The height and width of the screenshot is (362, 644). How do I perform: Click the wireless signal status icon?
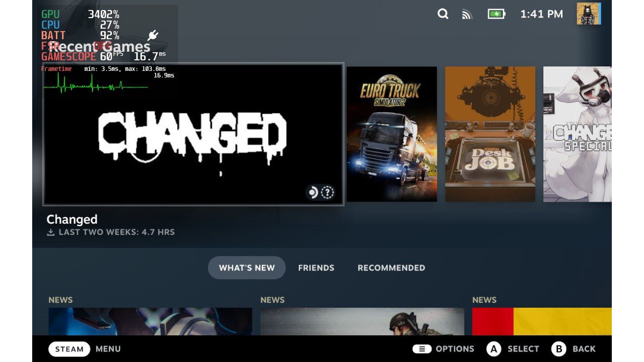coord(467,15)
